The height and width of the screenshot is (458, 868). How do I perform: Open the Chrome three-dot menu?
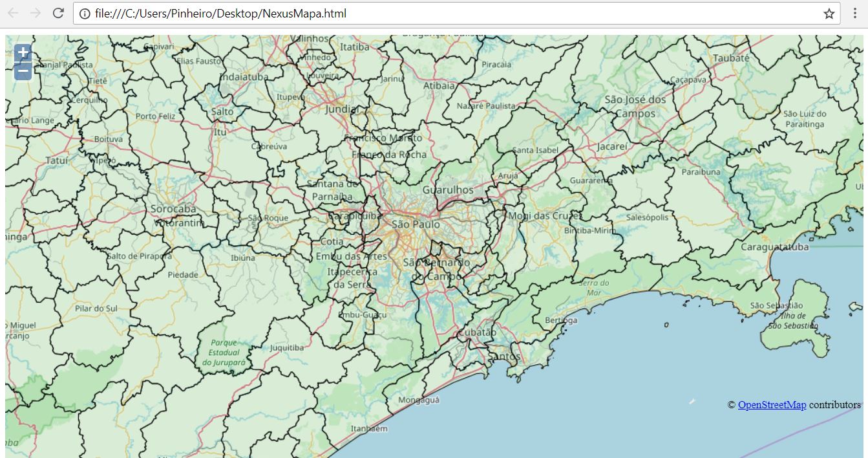(855, 14)
